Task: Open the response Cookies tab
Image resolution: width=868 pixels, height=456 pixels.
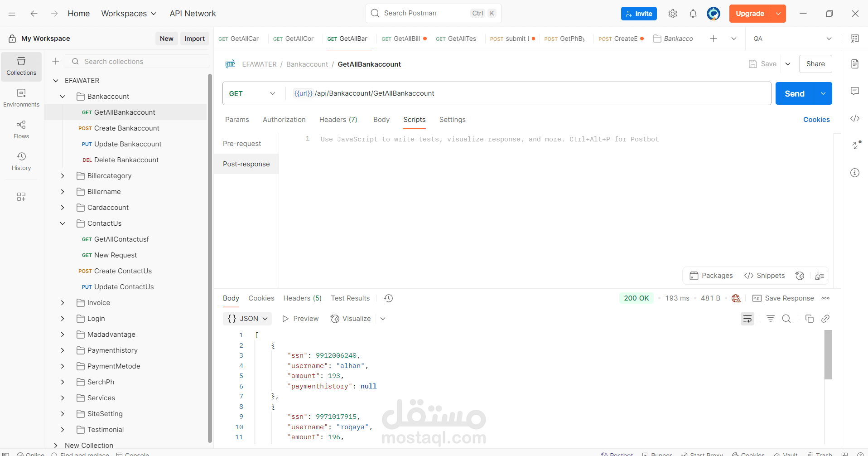Action: coord(261,298)
